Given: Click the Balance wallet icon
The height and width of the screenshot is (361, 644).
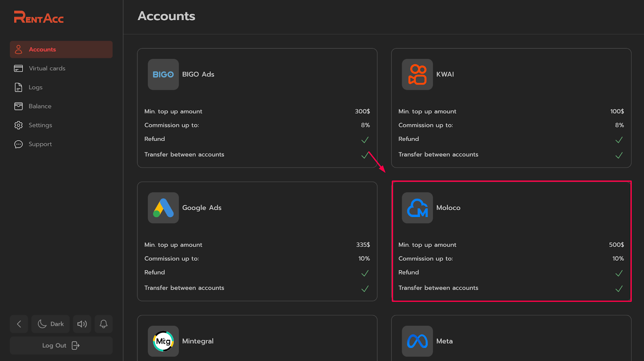Looking at the screenshot, I should [x=19, y=106].
